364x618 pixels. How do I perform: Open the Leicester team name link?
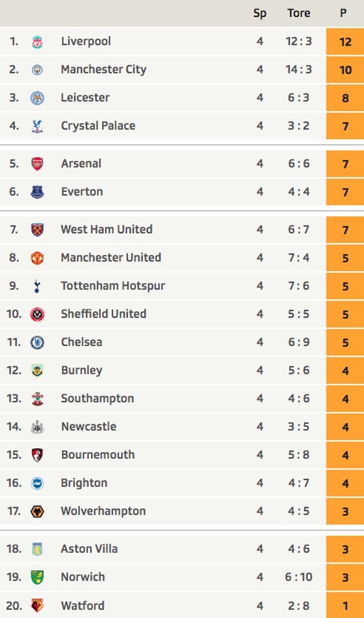tap(85, 97)
